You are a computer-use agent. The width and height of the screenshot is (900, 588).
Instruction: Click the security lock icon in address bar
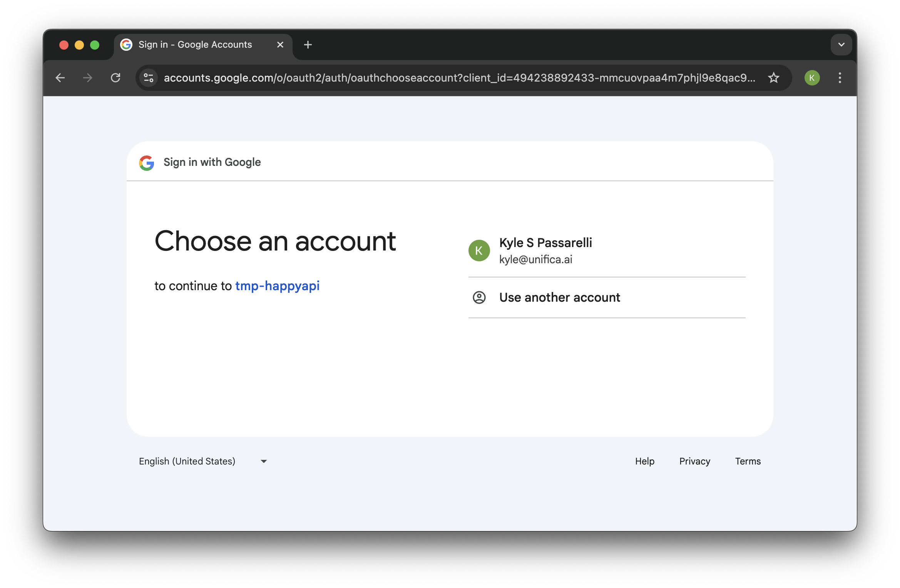pyautogui.click(x=148, y=78)
